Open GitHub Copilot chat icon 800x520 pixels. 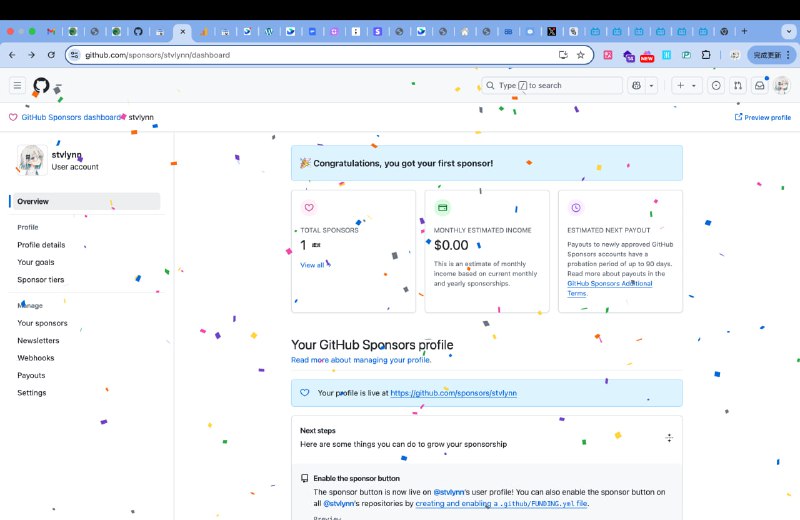pyautogui.click(x=636, y=86)
